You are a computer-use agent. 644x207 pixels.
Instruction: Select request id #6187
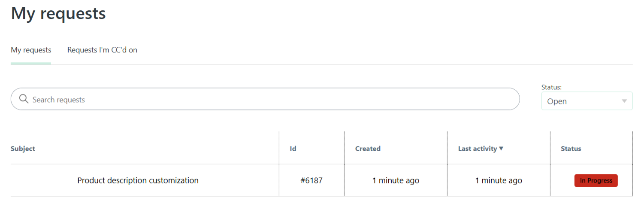pyautogui.click(x=311, y=180)
